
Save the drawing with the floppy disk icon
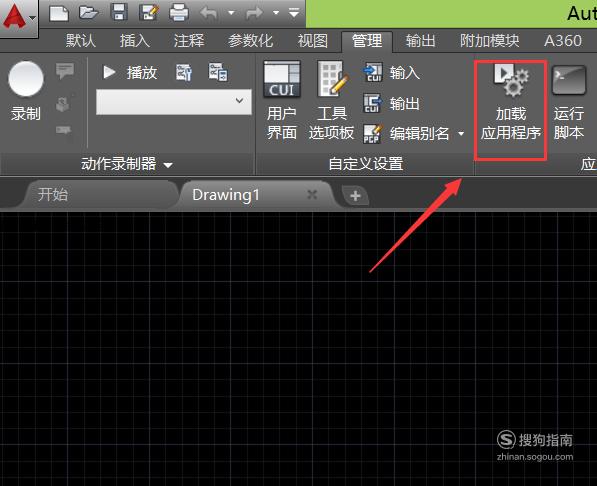(119, 13)
